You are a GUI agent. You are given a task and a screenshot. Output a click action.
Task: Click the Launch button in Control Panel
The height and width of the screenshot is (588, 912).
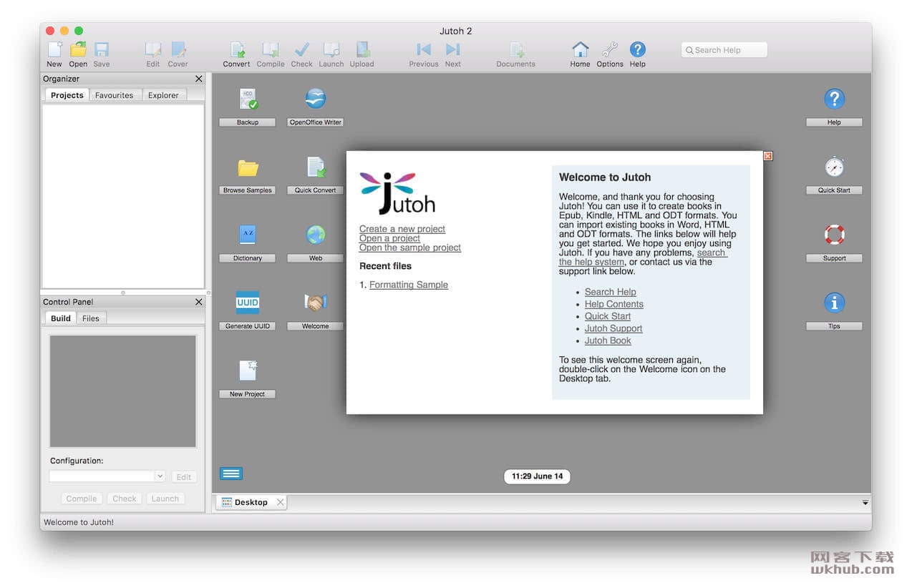[165, 499]
